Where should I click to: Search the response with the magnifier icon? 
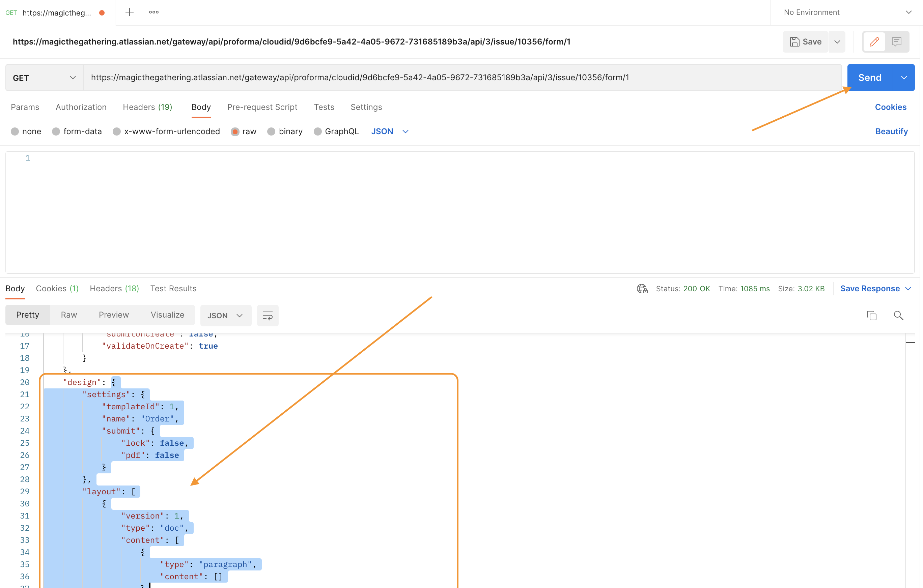(898, 315)
